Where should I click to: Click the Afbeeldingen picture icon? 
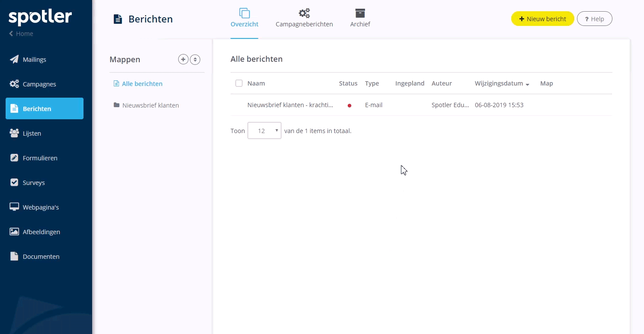[14, 232]
